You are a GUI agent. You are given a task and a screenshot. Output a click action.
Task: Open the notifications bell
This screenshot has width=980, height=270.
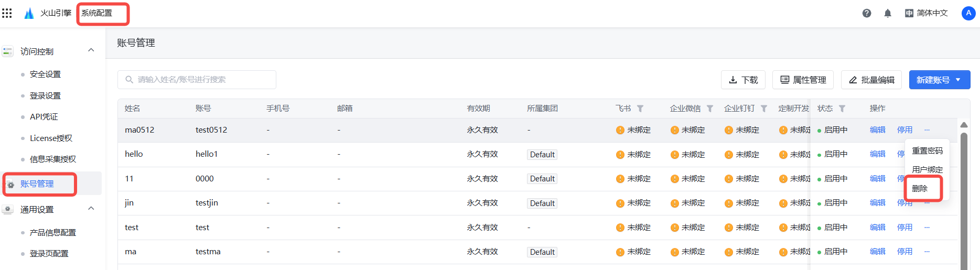click(x=888, y=13)
